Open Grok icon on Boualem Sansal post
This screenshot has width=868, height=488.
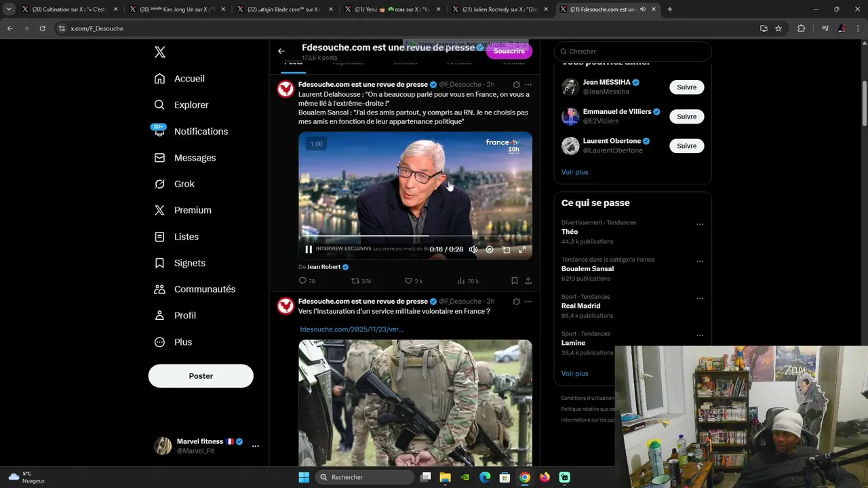tap(516, 85)
